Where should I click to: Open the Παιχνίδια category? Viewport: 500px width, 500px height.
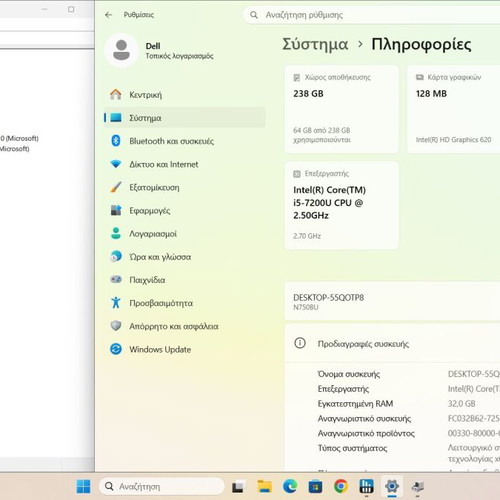(x=185, y=280)
